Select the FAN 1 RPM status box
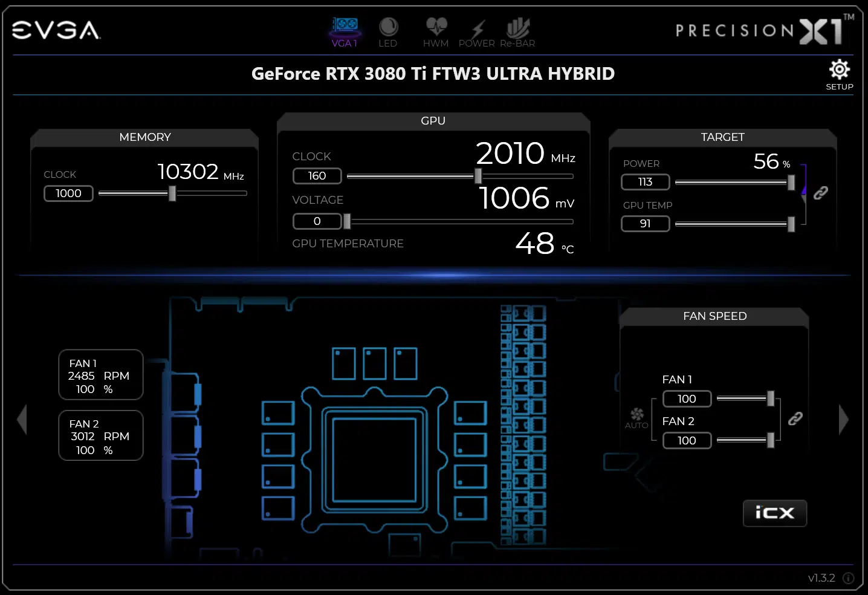 click(101, 375)
